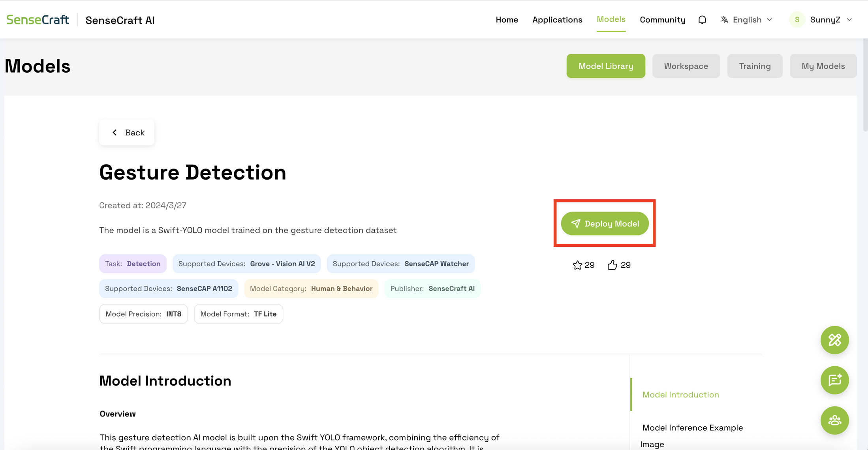
Task: Click the thumbs-up like icon
Action: pyautogui.click(x=612, y=265)
